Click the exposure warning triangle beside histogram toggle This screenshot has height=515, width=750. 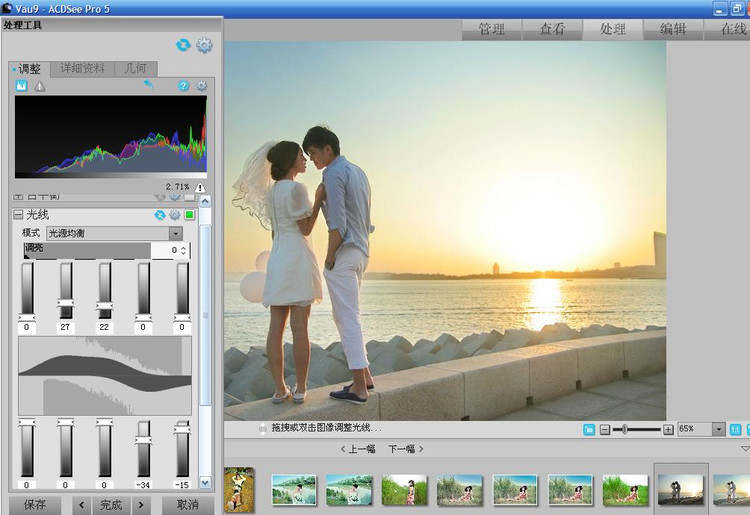coord(40,87)
